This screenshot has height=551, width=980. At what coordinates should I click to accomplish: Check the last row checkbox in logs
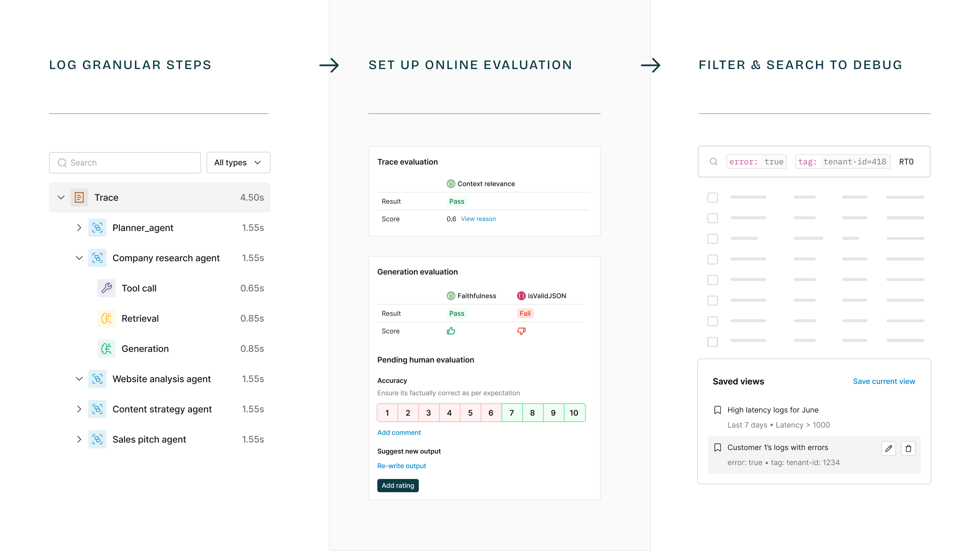click(x=712, y=341)
